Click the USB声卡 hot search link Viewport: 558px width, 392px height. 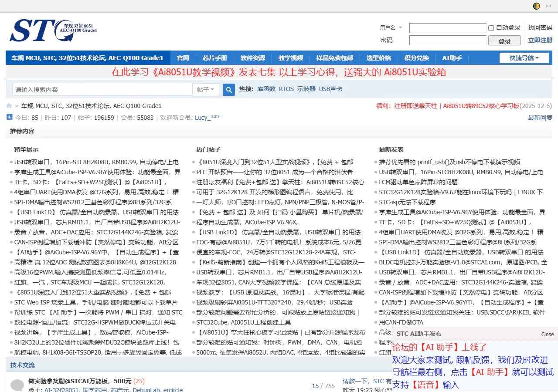tap(330, 89)
